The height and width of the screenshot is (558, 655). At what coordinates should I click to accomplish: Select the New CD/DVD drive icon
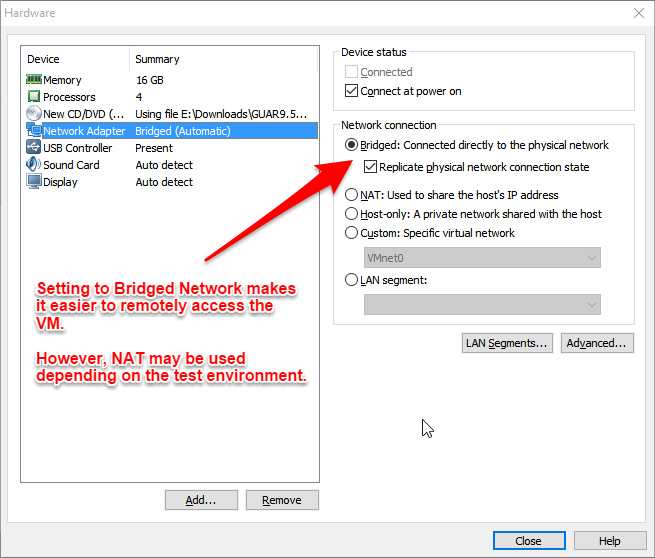[34, 114]
